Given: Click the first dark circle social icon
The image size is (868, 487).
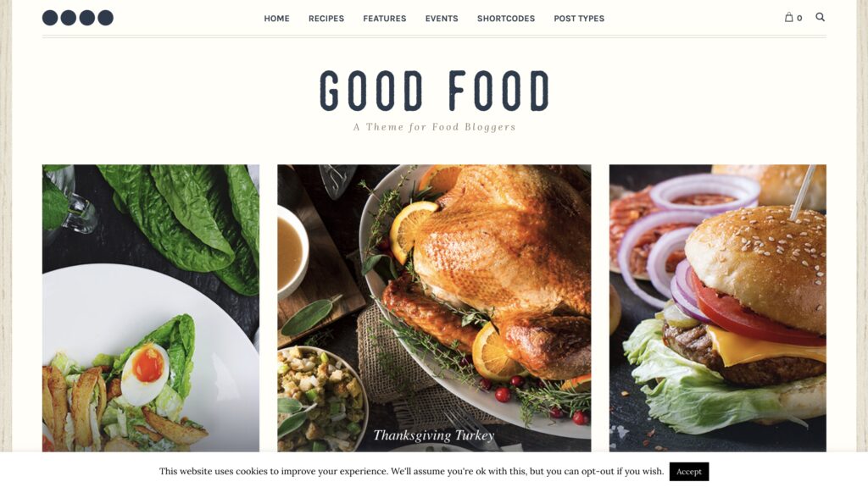Looking at the screenshot, I should (50, 18).
